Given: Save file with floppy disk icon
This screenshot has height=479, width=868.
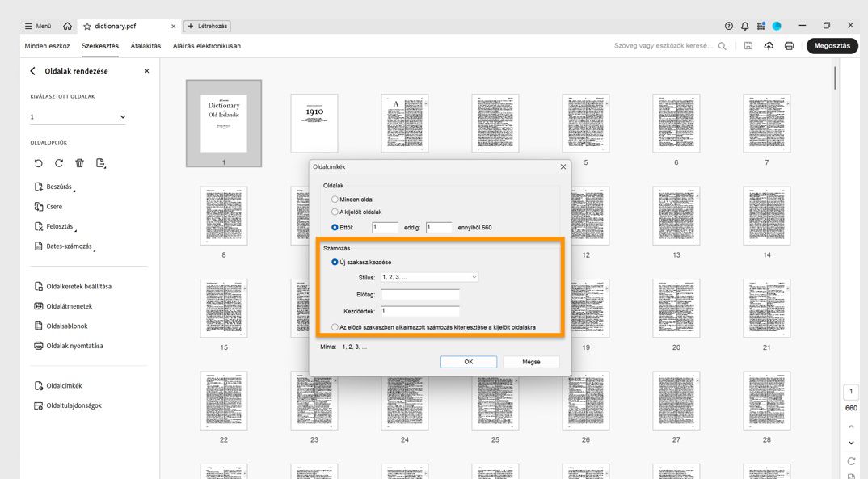Looking at the screenshot, I should 748,46.
